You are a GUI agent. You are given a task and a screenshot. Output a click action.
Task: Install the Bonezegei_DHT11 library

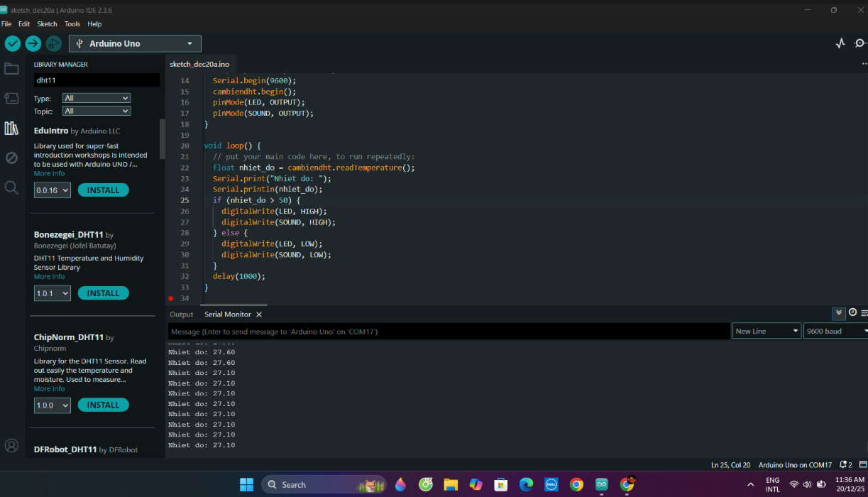click(103, 293)
